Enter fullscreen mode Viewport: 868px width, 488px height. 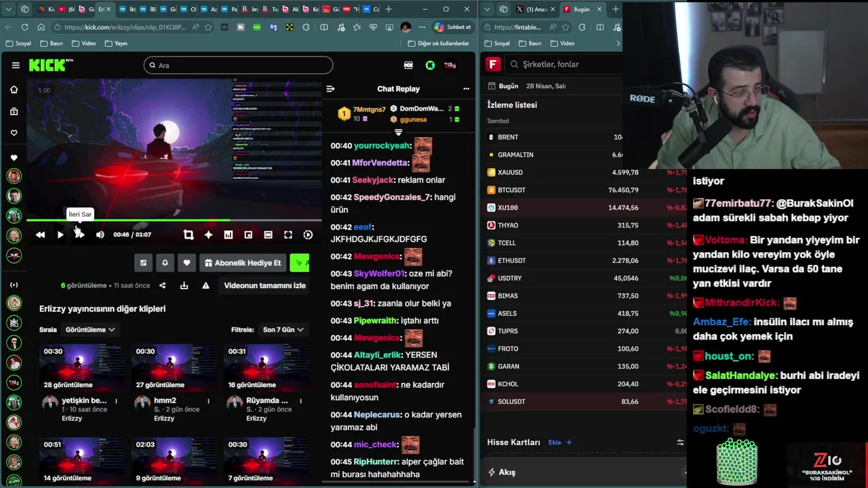(288, 235)
